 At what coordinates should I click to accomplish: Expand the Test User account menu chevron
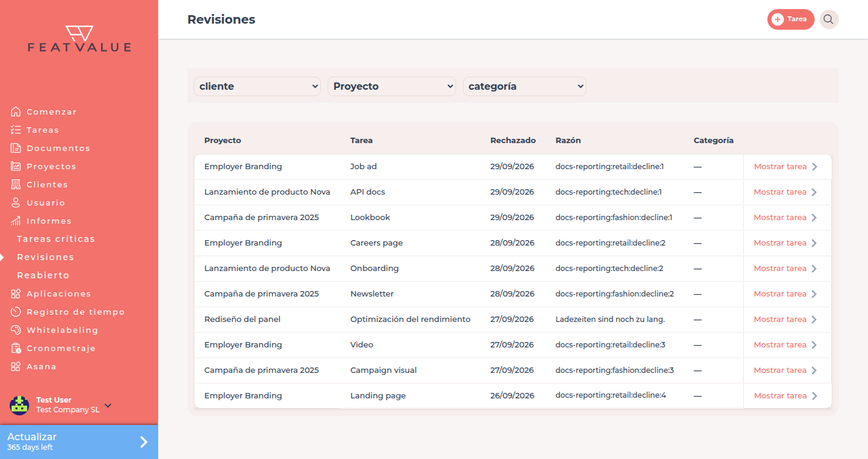point(108,405)
